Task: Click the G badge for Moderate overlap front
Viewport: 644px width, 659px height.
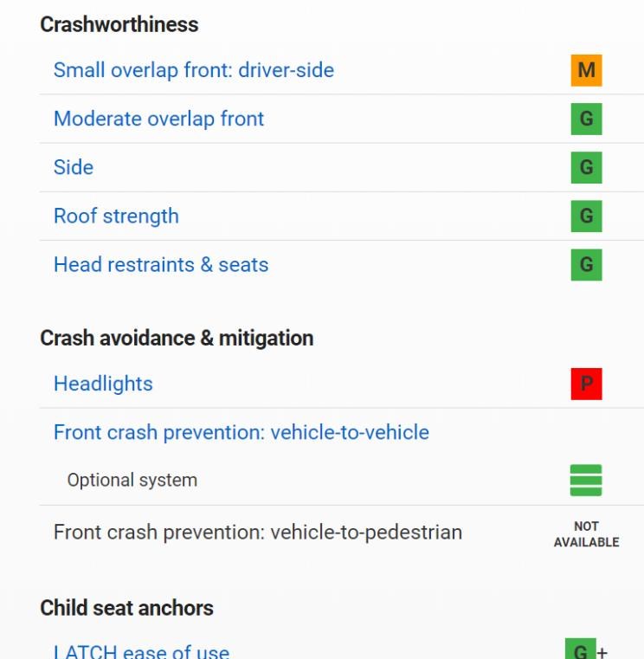Action: tap(586, 119)
